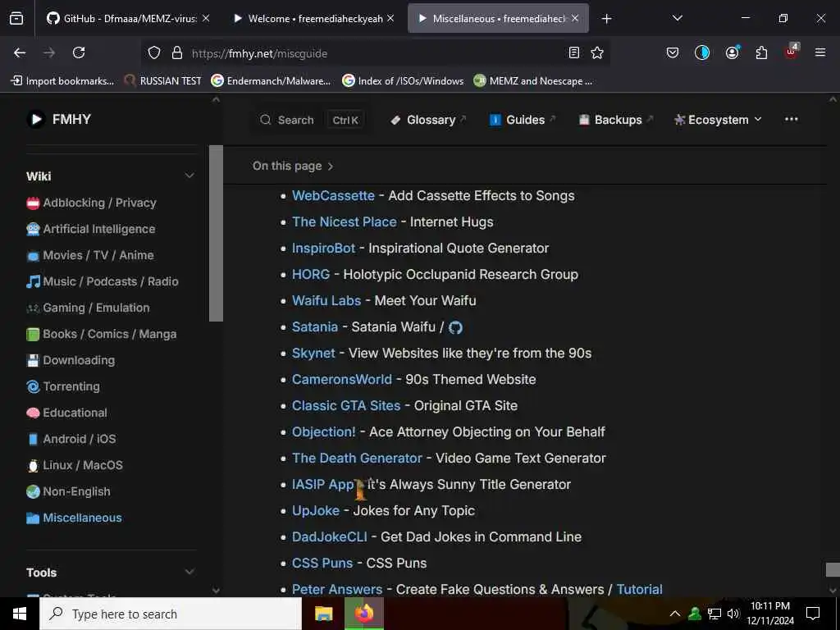Screen dimensions: 840x630
Task: Reload the current page
Action: point(79,52)
